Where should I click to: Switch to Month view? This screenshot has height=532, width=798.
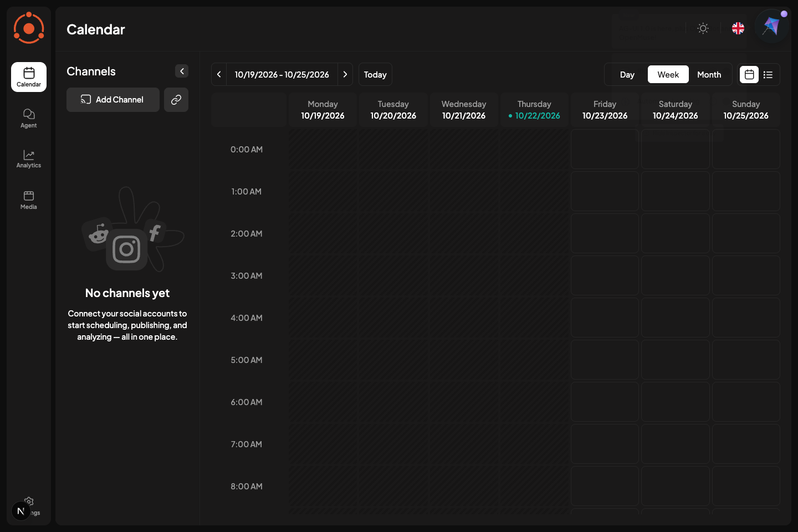click(709, 74)
